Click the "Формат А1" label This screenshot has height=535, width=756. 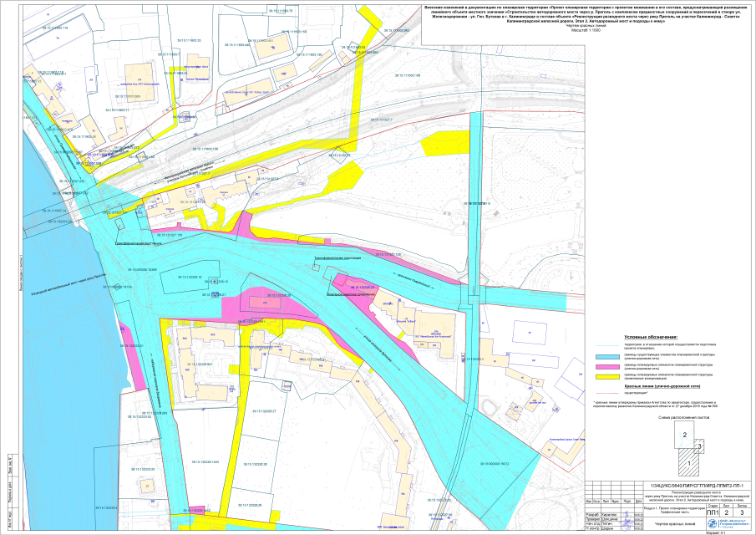[716, 533]
